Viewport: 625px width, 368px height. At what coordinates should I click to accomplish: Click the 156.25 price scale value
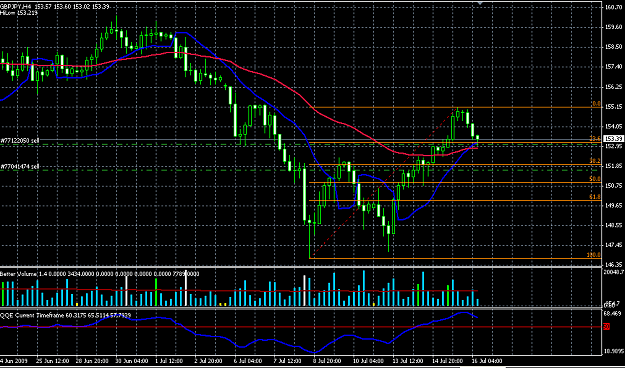(x=614, y=87)
